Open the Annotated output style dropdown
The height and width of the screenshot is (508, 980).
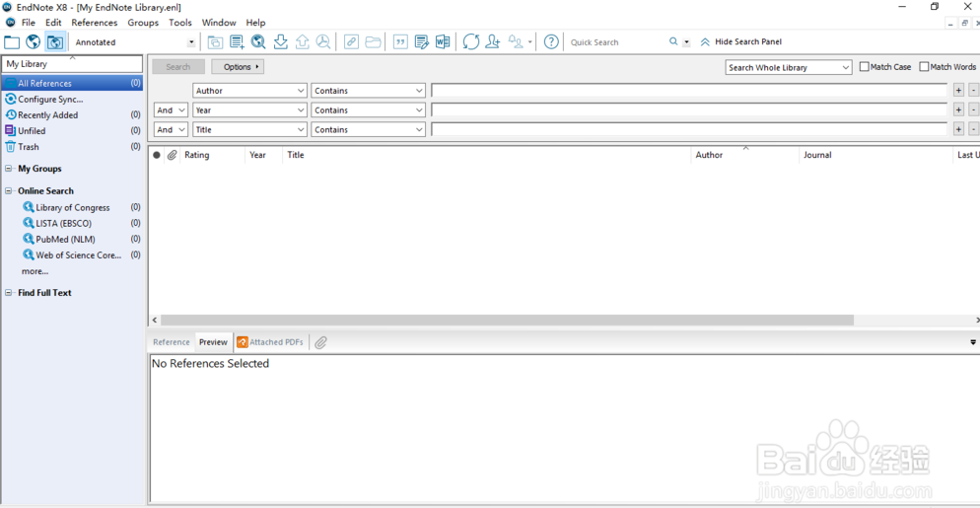[x=191, y=42]
